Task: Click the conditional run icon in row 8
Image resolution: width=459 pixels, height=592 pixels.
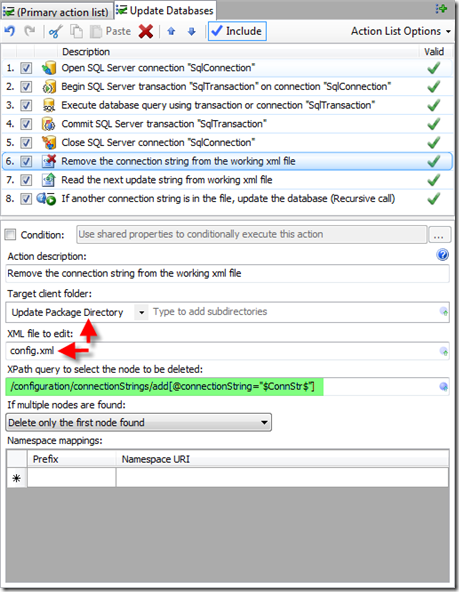Action: point(46,199)
